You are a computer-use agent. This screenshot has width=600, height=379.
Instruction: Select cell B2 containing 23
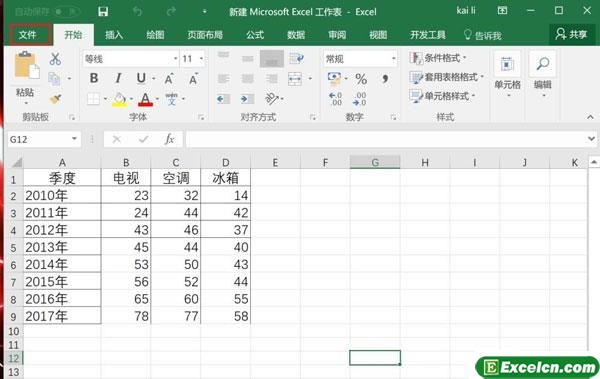126,195
